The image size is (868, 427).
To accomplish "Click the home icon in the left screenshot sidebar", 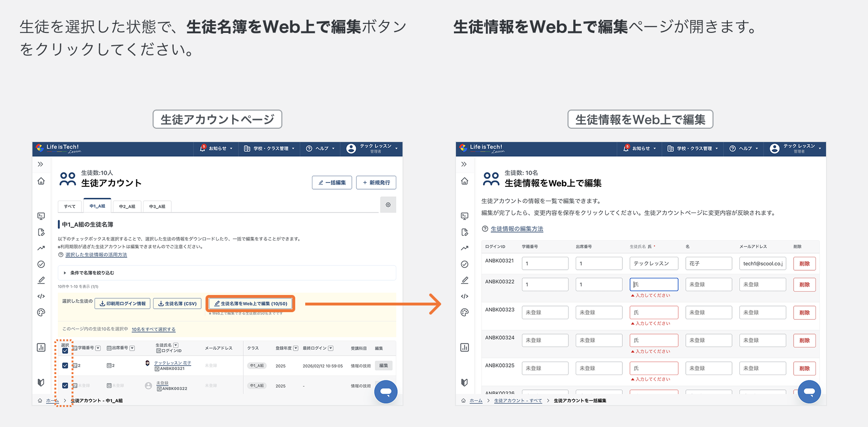I will pos(41,181).
